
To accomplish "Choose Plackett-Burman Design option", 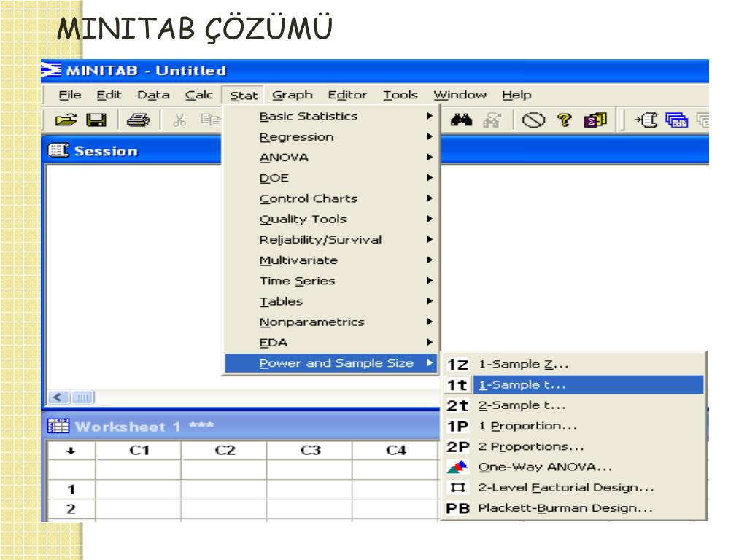I will pos(573,508).
